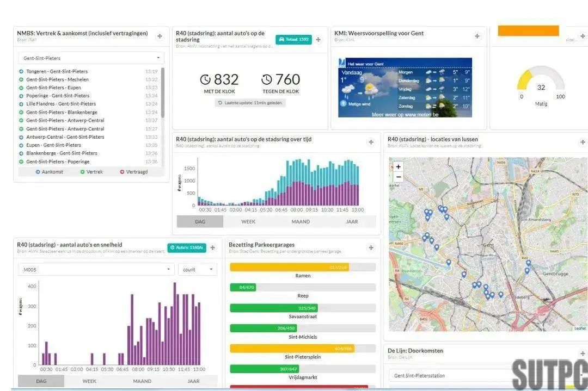The image size is (588, 391).
Task: Click move icon on auto's en snelheid widget
Action: [x=213, y=247]
